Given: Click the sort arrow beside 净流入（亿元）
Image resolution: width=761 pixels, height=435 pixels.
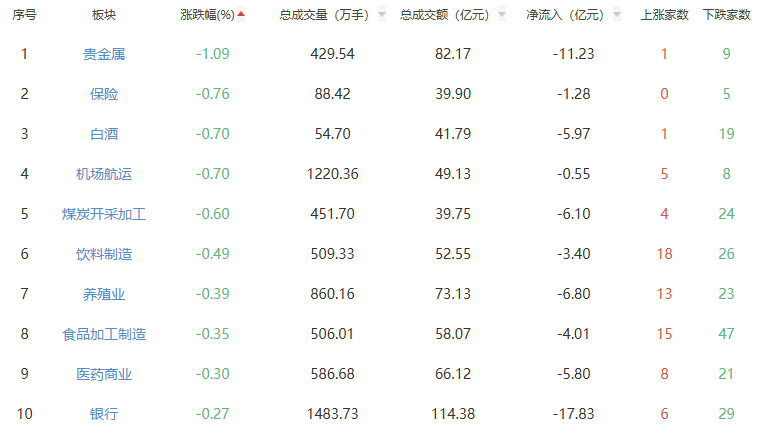Looking at the screenshot, I should pos(617,15).
